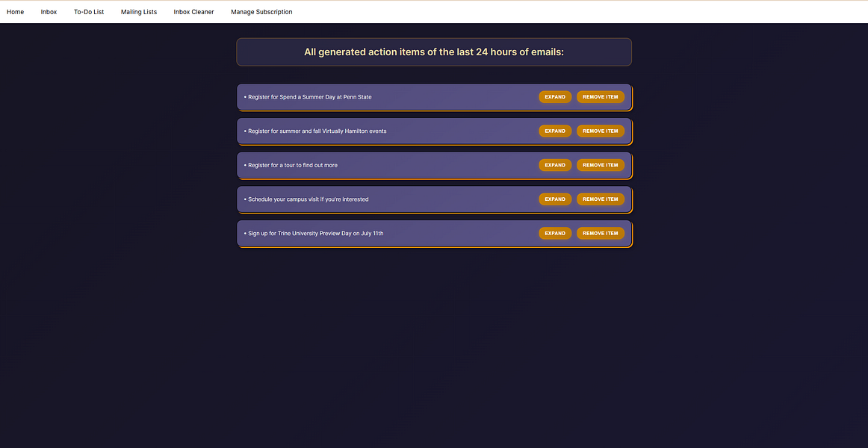Select the Penn State action item text

tap(308, 97)
